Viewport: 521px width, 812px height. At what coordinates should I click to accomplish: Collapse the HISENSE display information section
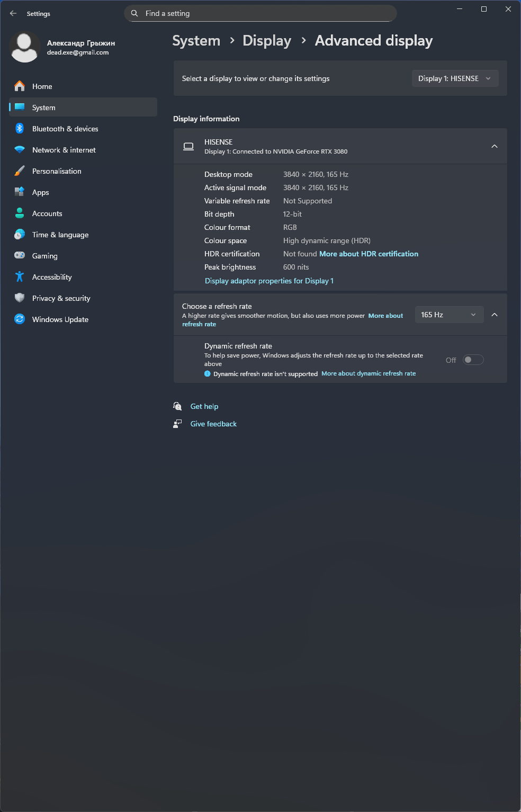(x=494, y=146)
